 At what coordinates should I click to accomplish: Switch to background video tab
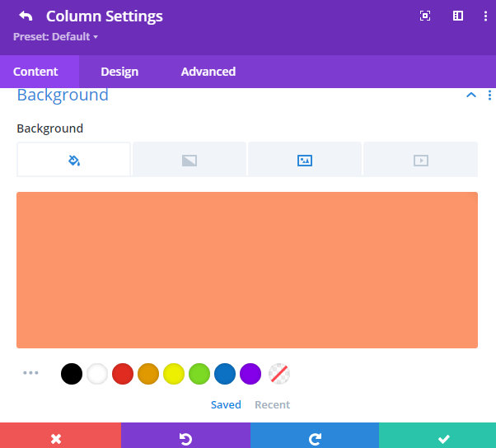[x=421, y=160]
